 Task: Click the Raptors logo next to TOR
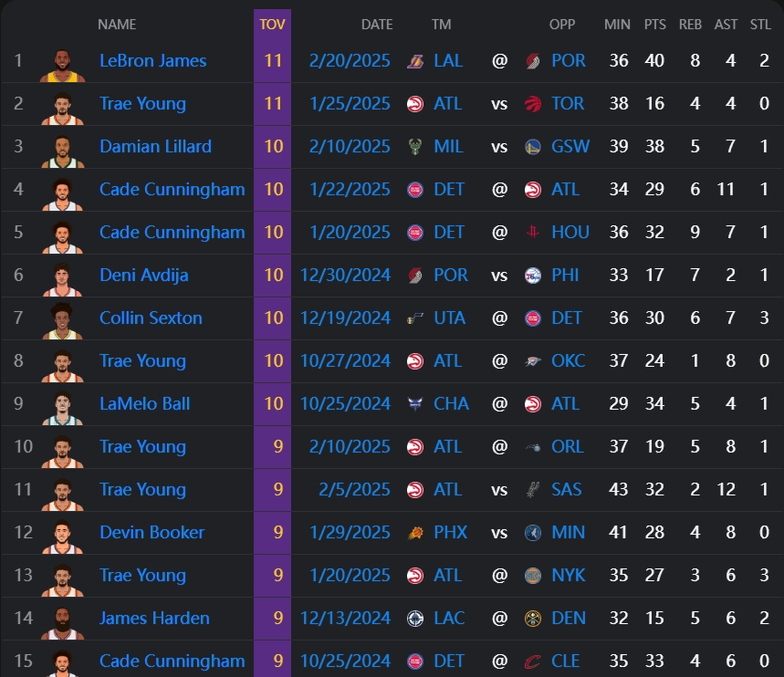[x=533, y=104]
